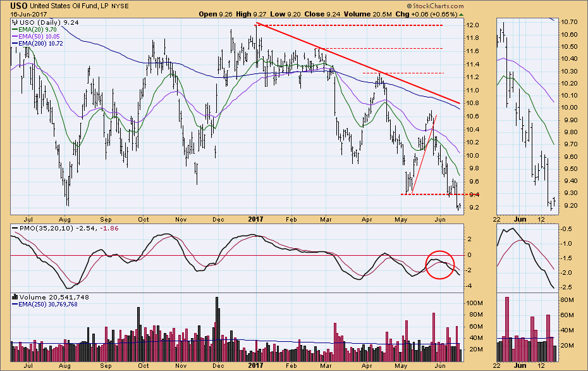Screen dimensions: 588x371
Task: Click the red -1.86 PMO signal value
Action: point(109,228)
